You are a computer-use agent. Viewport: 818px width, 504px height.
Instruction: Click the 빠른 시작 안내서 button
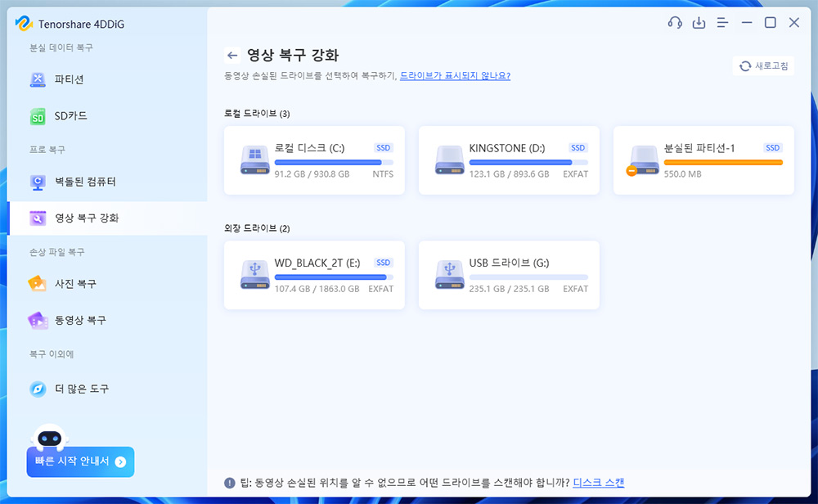coord(80,461)
